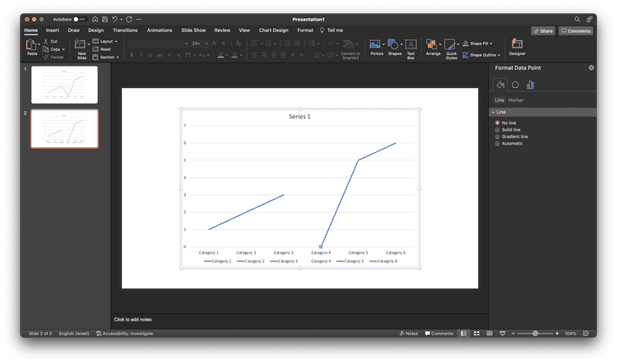Open the Paste dropdown arrow
Viewport: 617px width, 364px height.
(x=39, y=44)
